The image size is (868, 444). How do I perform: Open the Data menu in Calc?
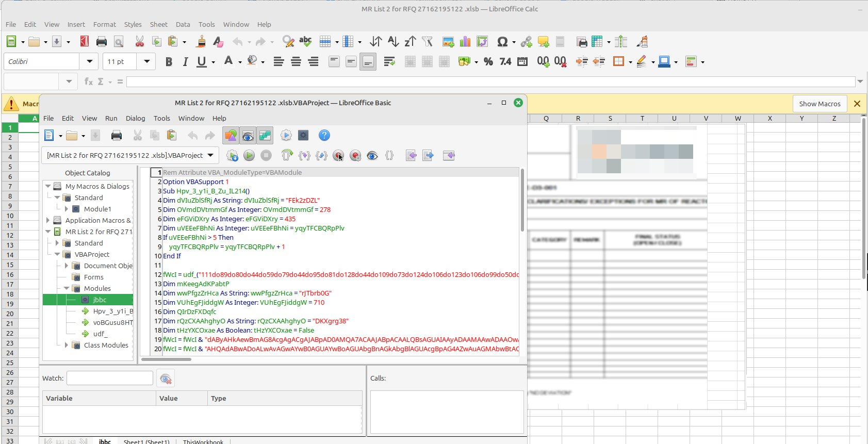click(x=183, y=24)
